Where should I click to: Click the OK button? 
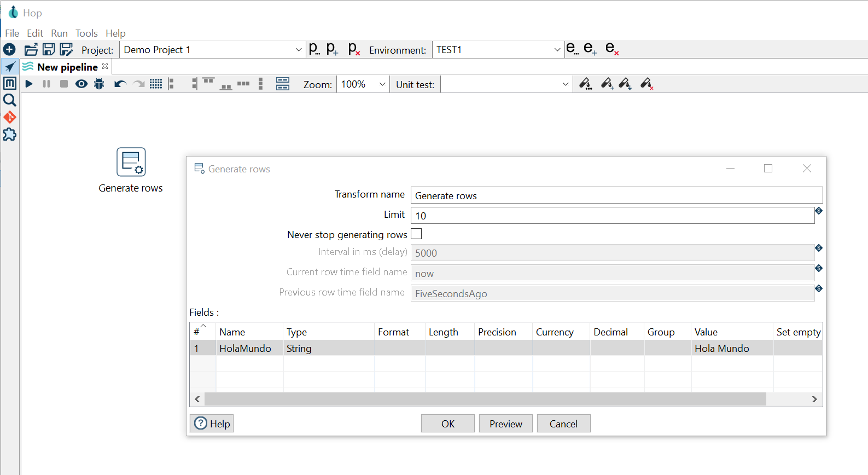point(447,424)
